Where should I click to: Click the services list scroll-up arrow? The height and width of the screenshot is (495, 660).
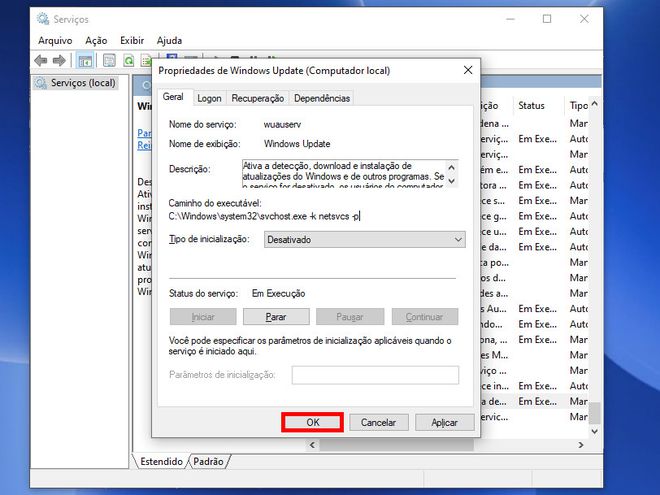594,104
